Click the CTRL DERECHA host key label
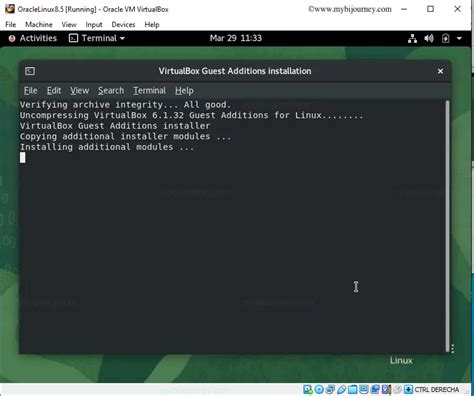The image size is (474, 396). (437, 389)
